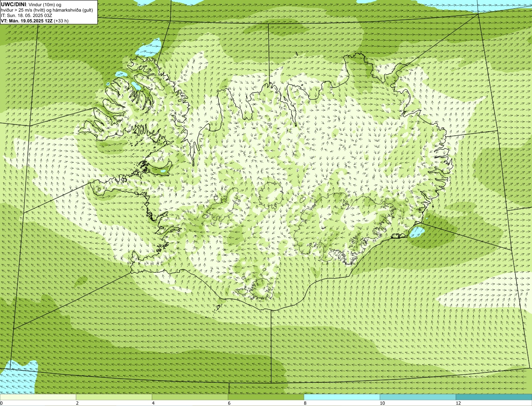Click the '4' label under the color scale
This screenshot has height=406, width=532.
click(153, 403)
